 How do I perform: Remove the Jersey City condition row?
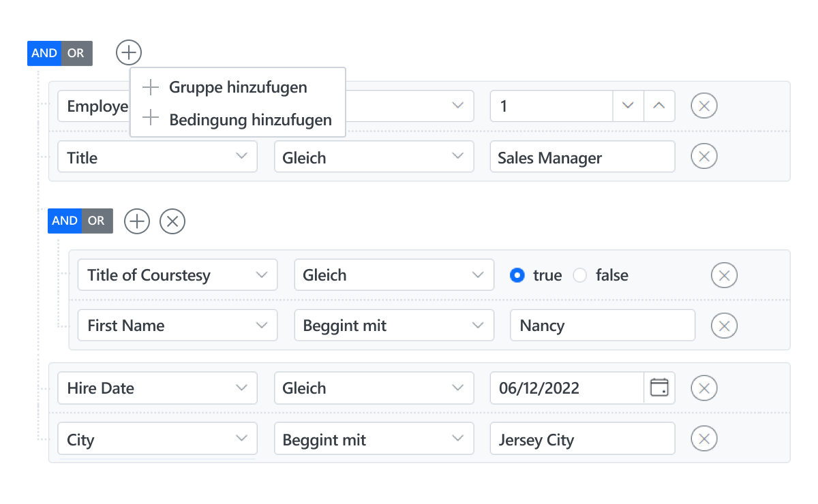(704, 439)
